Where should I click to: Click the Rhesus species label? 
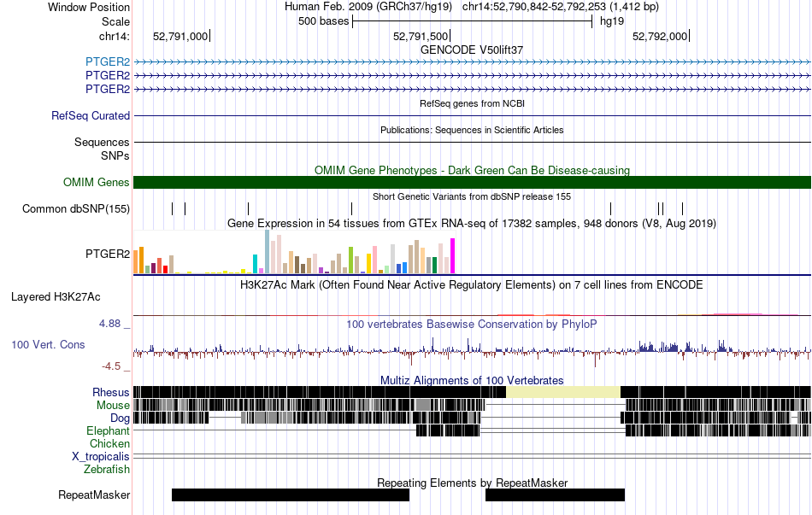pos(111,392)
